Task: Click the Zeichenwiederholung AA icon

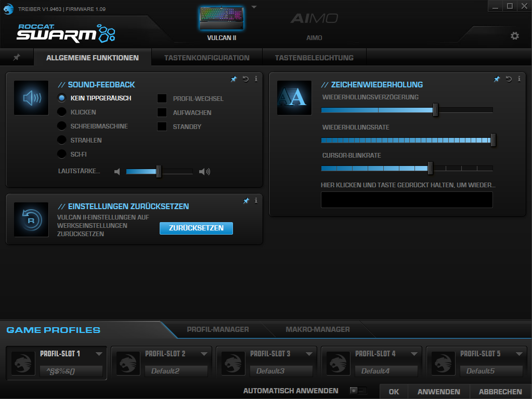Action: [x=294, y=98]
